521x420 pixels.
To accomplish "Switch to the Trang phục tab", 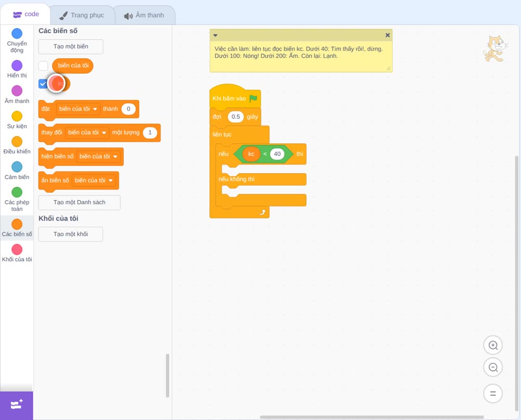I will coord(82,15).
